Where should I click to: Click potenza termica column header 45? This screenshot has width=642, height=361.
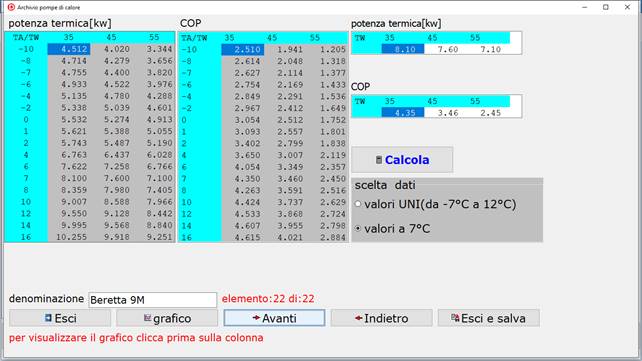click(x=111, y=37)
